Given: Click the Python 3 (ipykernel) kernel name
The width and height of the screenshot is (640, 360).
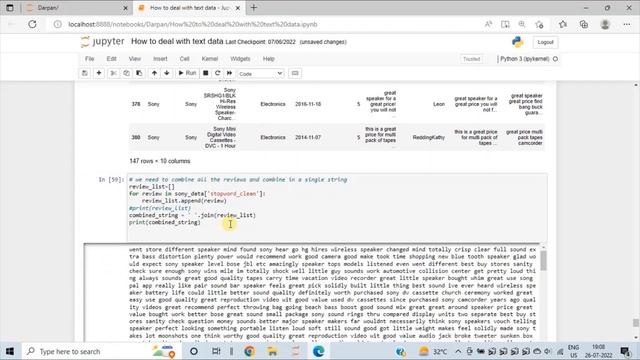Looking at the screenshot, I should [x=524, y=59].
